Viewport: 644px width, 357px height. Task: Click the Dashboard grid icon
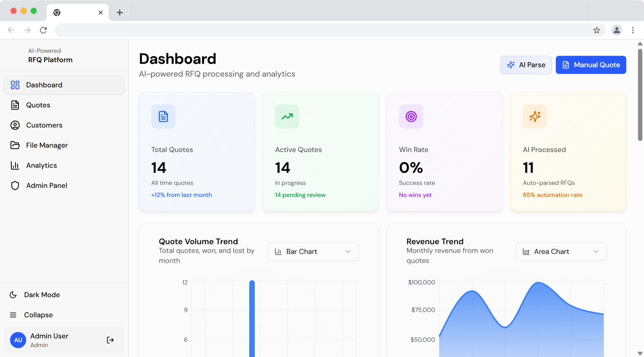[15, 85]
